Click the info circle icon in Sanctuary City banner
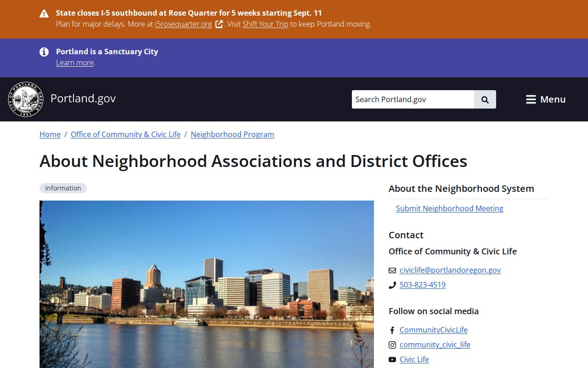 point(44,52)
